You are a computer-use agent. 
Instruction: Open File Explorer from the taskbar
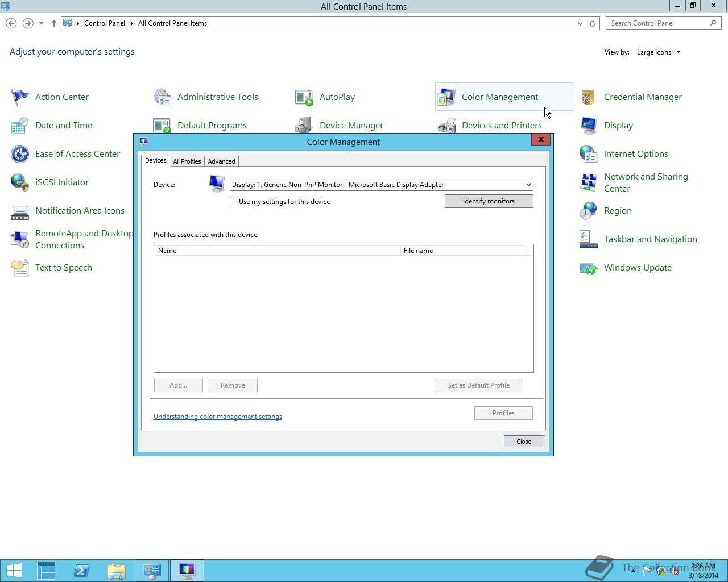[117, 570]
